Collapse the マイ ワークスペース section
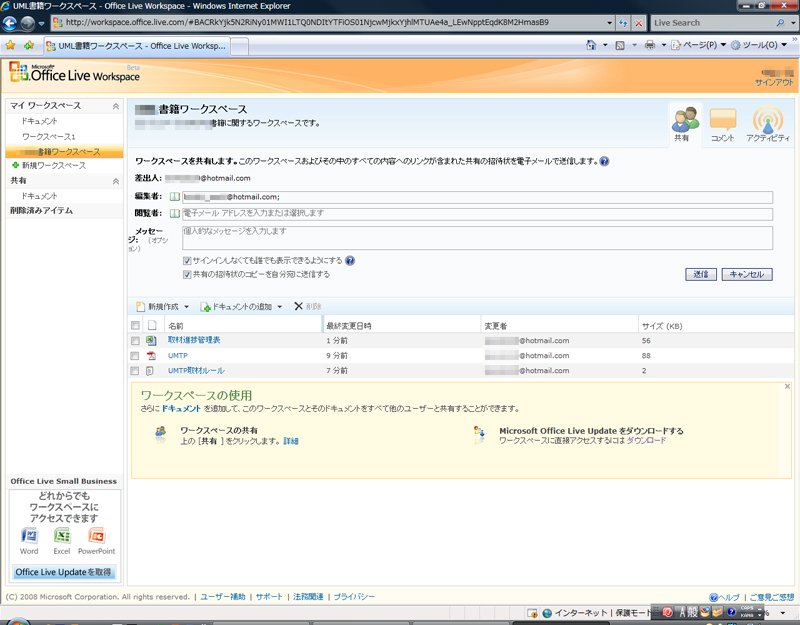The height and width of the screenshot is (625, 800). (116, 106)
